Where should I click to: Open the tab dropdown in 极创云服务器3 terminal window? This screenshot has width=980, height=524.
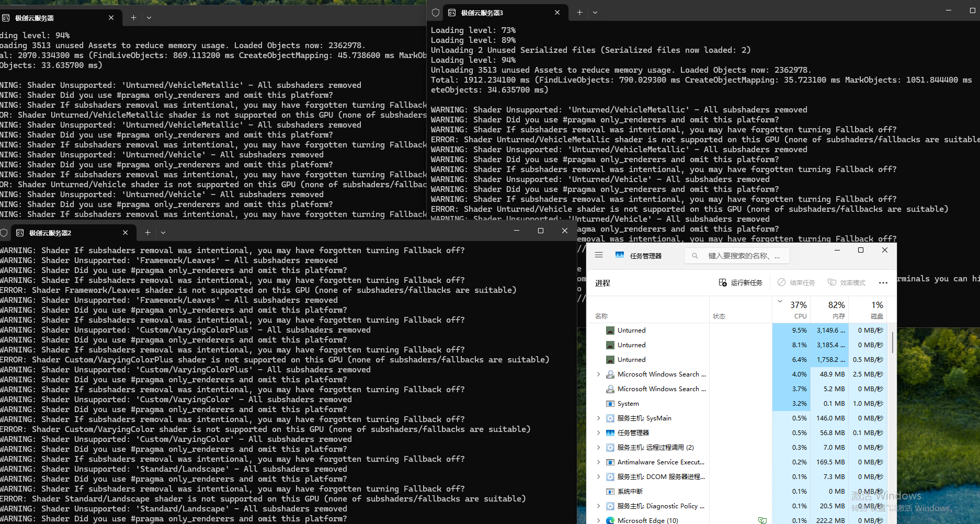[x=595, y=13]
